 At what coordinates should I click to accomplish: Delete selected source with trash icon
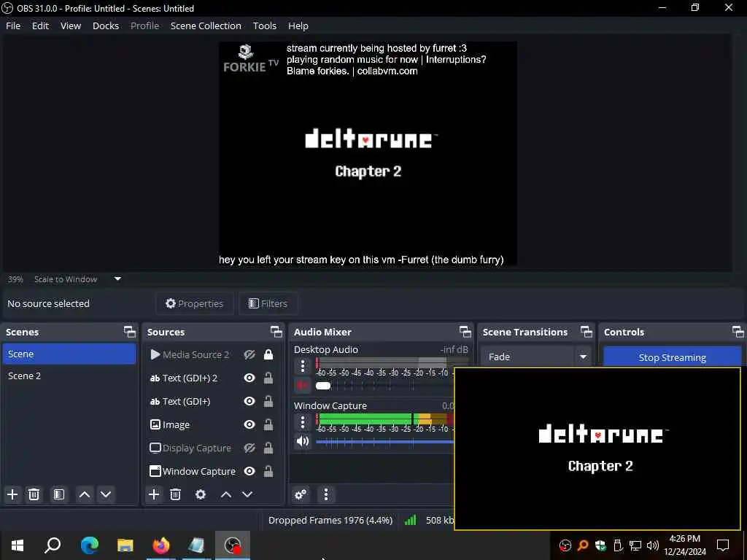tap(175, 494)
